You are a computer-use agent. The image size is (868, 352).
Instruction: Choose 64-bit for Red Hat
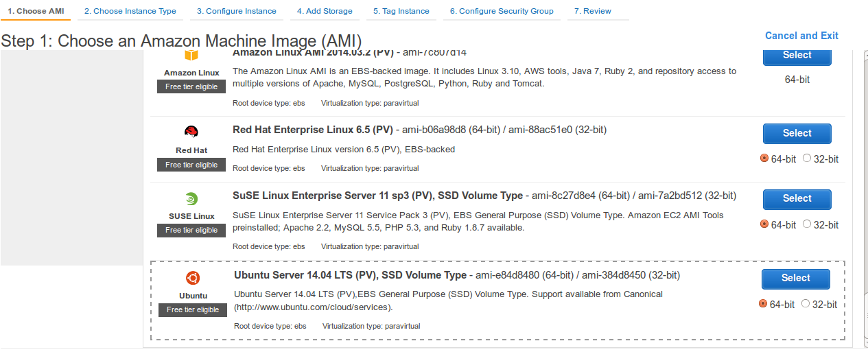point(764,159)
